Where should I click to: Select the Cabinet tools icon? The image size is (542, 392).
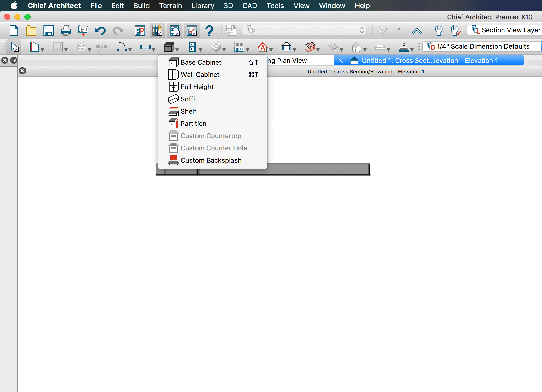[169, 47]
